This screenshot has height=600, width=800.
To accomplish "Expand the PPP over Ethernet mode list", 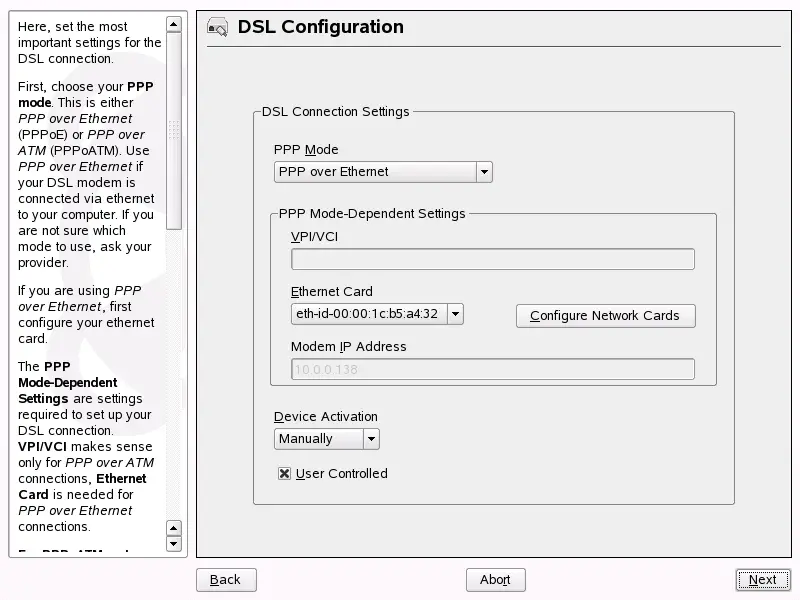I will tap(483, 172).
